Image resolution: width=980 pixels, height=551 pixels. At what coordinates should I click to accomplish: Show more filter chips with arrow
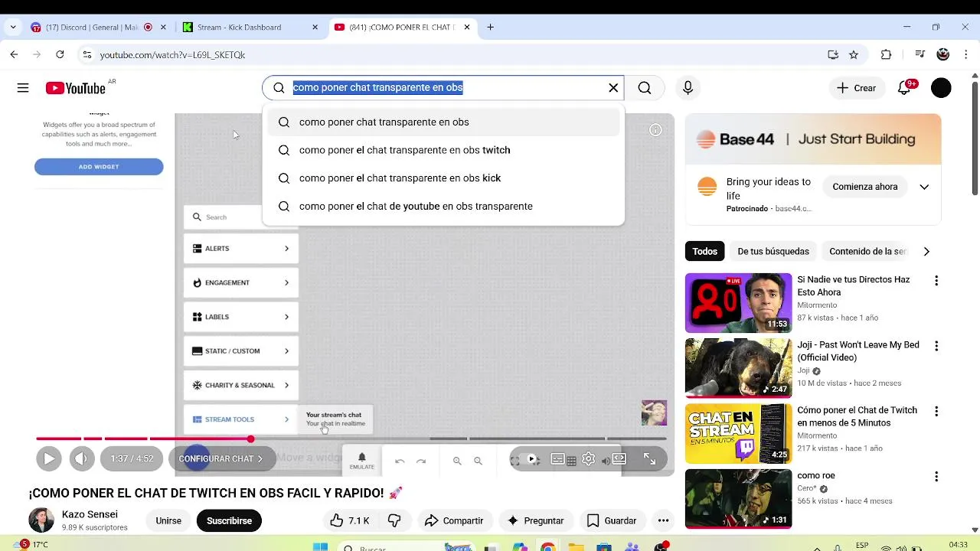point(926,251)
